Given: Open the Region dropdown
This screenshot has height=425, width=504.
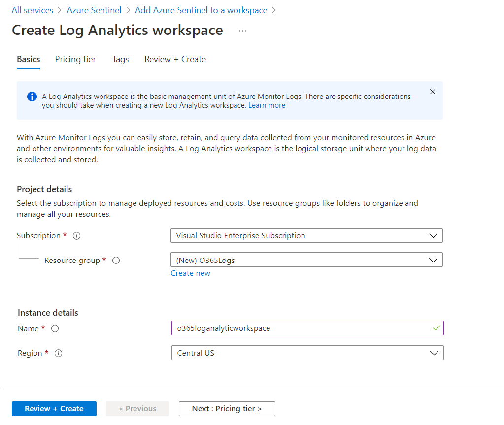Looking at the screenshot, I should tap(307, 353).
